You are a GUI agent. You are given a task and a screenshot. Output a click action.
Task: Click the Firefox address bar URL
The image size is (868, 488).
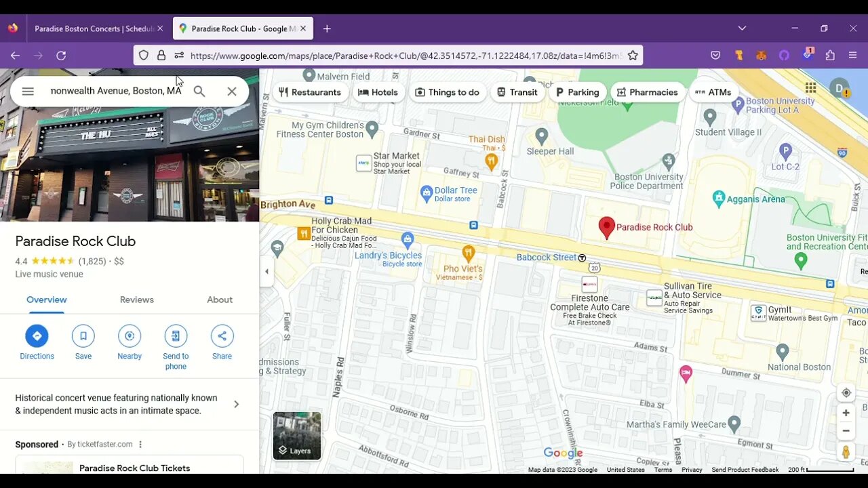[x=406, y=56]
